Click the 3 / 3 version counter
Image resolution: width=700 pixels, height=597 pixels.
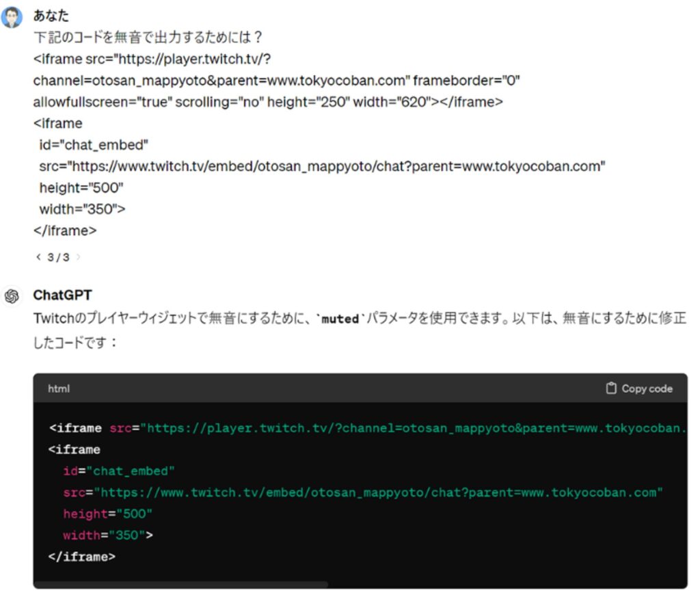tap(59, 257)
